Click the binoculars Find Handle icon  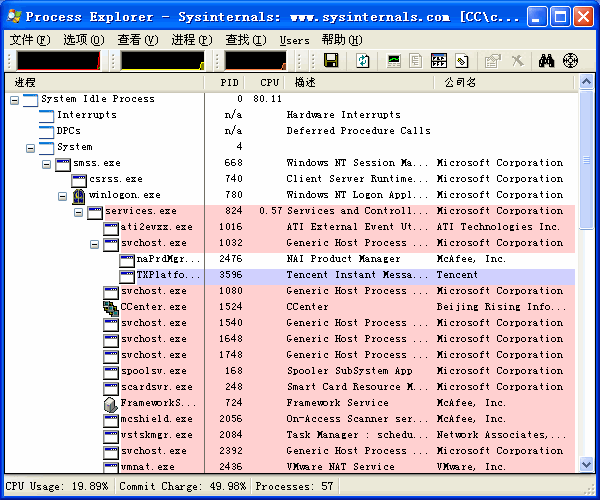pos(546,60)
